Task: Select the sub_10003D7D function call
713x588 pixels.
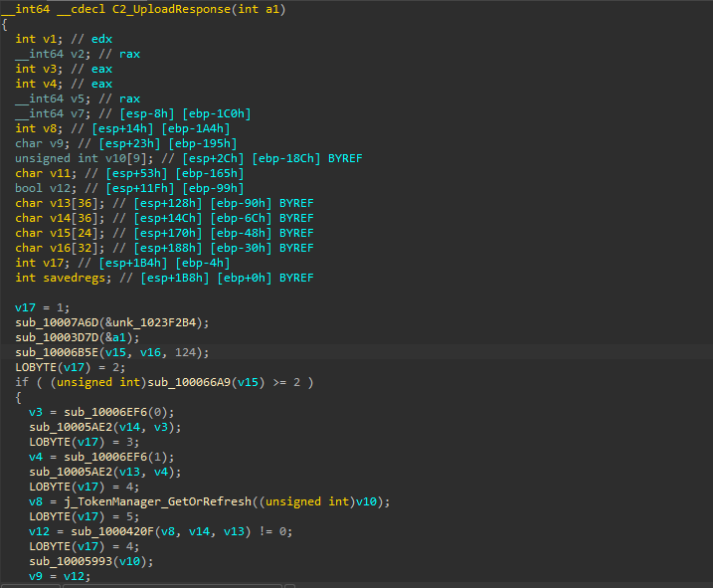Action: point(57,337)
